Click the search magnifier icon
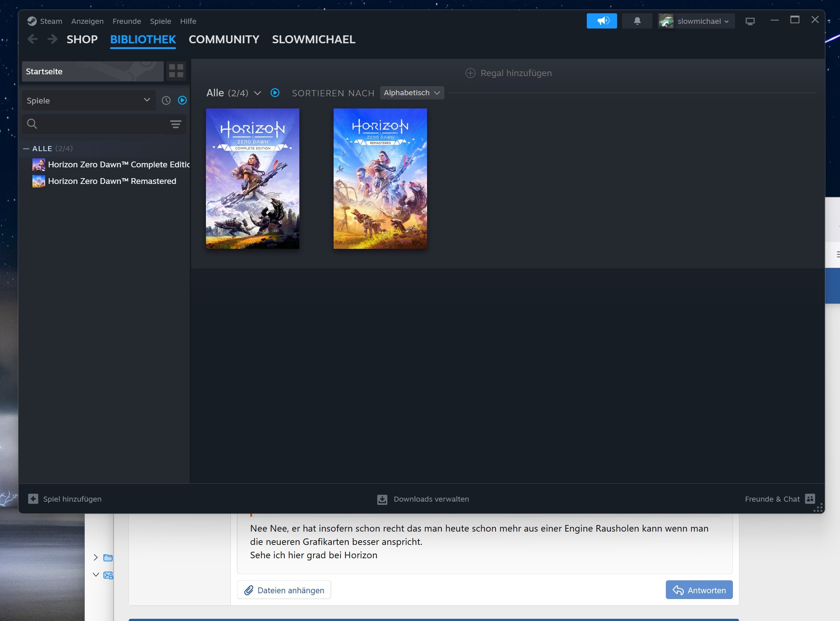 tap(32, 124)
